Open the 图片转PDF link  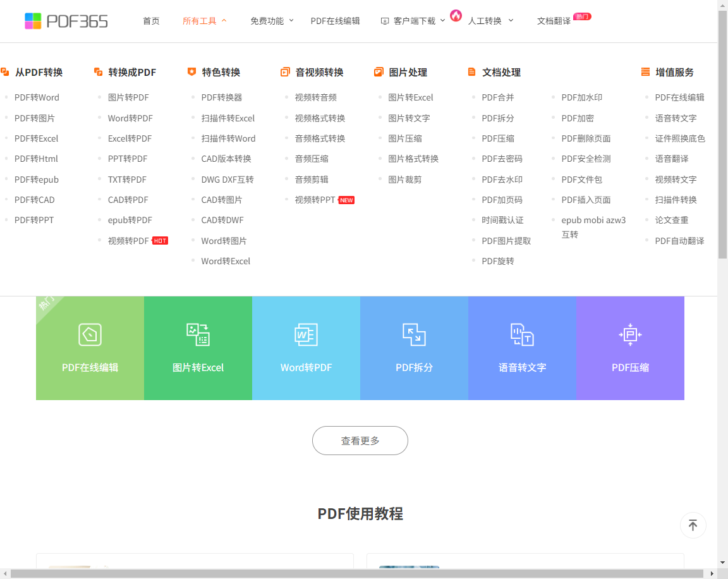pos(129,97)
